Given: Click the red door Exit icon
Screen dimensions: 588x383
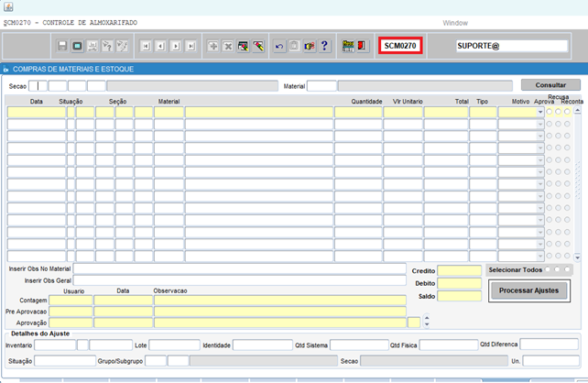Looking at the screenshot, I should pyautogui.click(x=362, y=46).
